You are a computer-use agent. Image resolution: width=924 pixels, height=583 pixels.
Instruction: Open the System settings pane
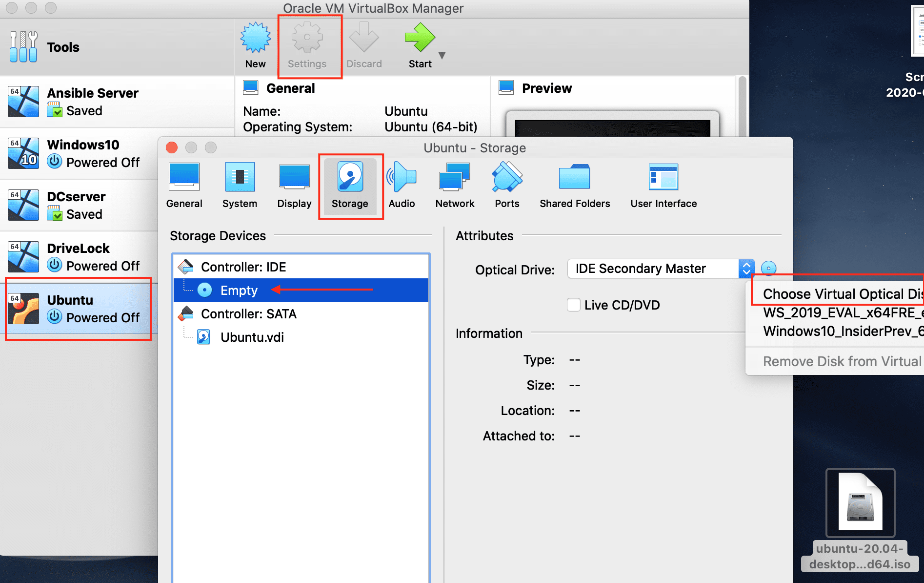pyautogui.click(x=240, y=186)
